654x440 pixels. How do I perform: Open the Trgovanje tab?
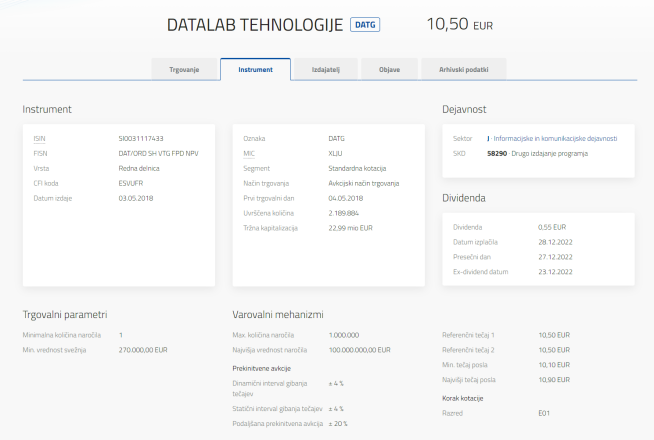pos(184,69)
